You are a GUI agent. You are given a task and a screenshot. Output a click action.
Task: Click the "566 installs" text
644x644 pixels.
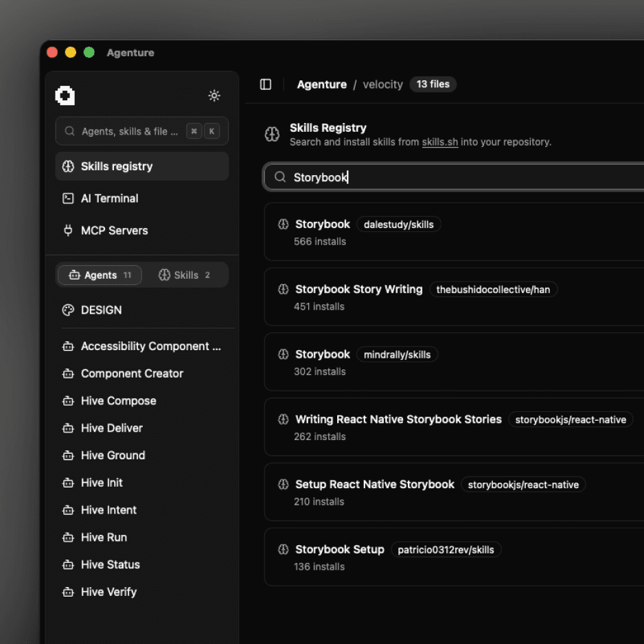tap(320, 242)
